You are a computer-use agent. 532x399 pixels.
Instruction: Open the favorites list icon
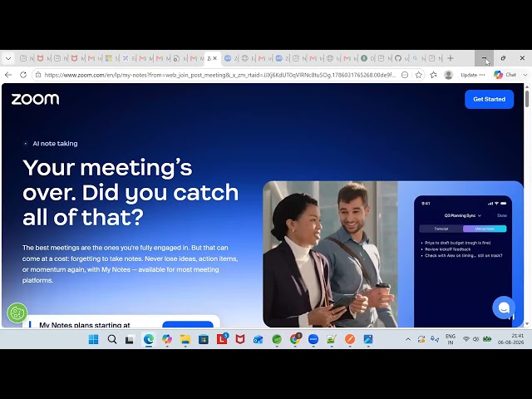click(x=434, y=75)
